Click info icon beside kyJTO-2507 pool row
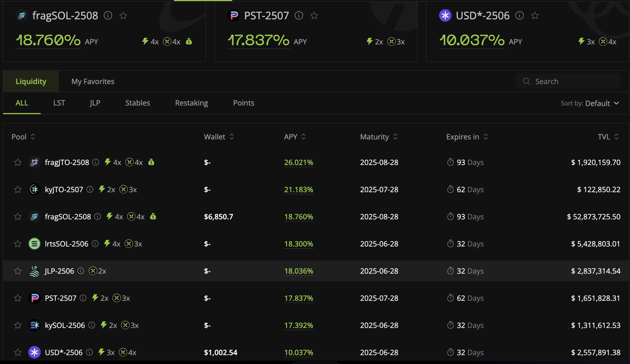This screenshot has height=364, width=630. coord(90,189)
